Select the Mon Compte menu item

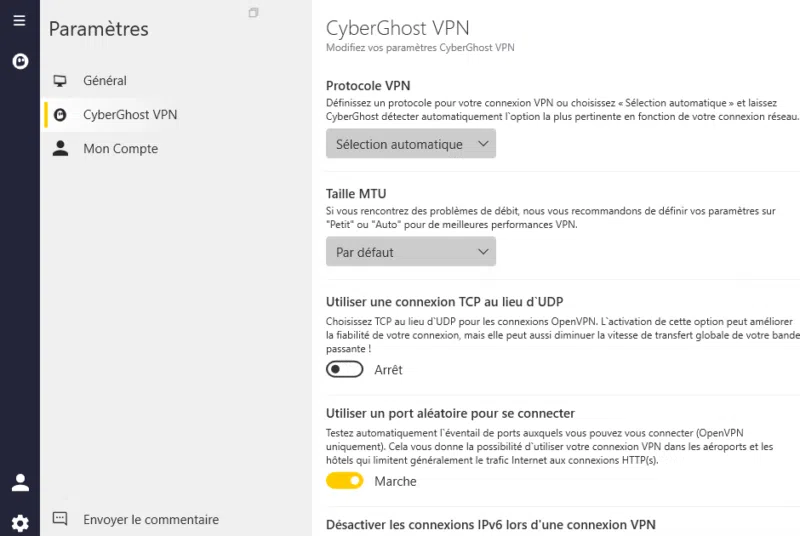click(x=120, y=149)
